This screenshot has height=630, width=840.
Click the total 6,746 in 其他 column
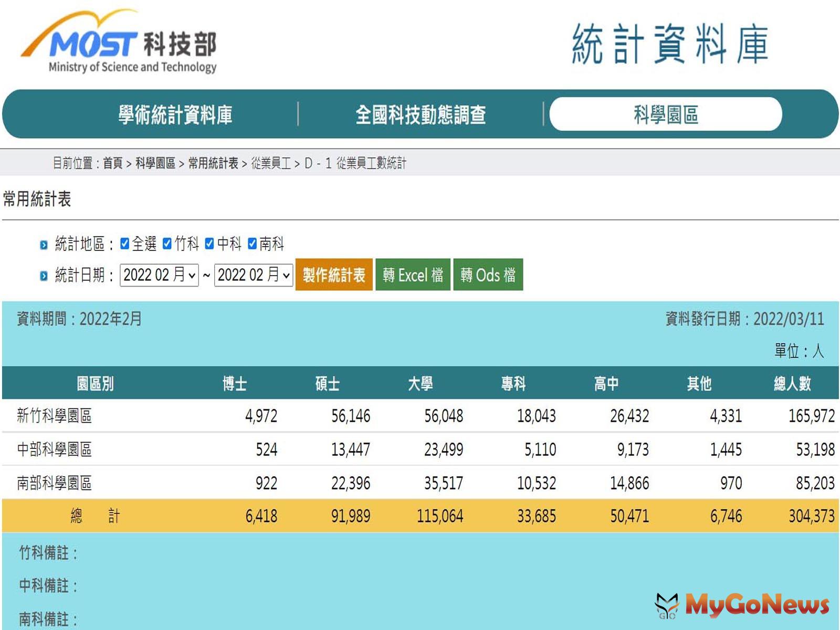pyautogui.click(x=726, y=517)
